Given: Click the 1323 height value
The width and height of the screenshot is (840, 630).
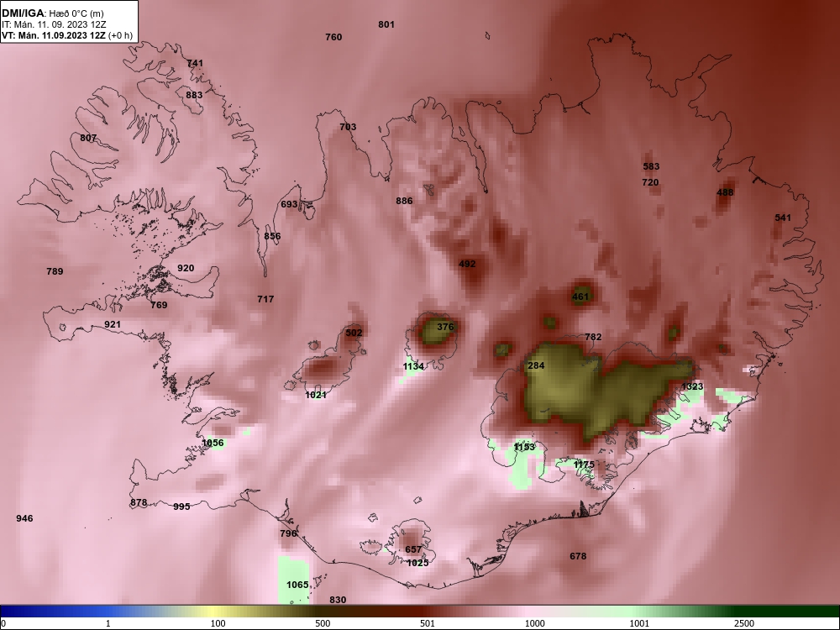Looking at the screenshot, I should pyautogui.click(x=692, y=386).
